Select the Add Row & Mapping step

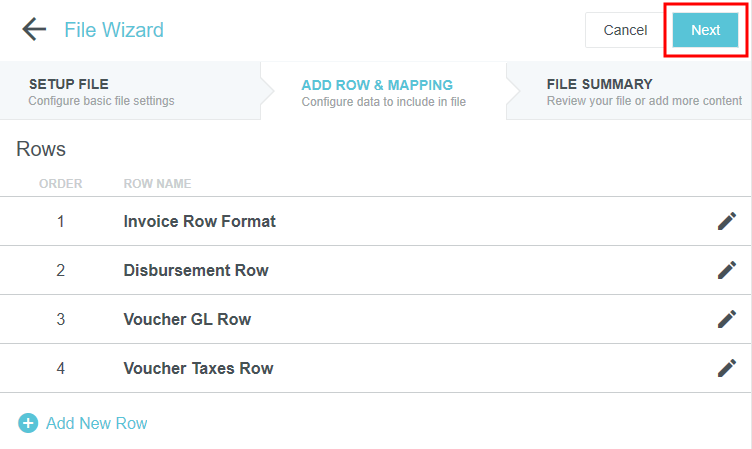[x=383, y=91]
